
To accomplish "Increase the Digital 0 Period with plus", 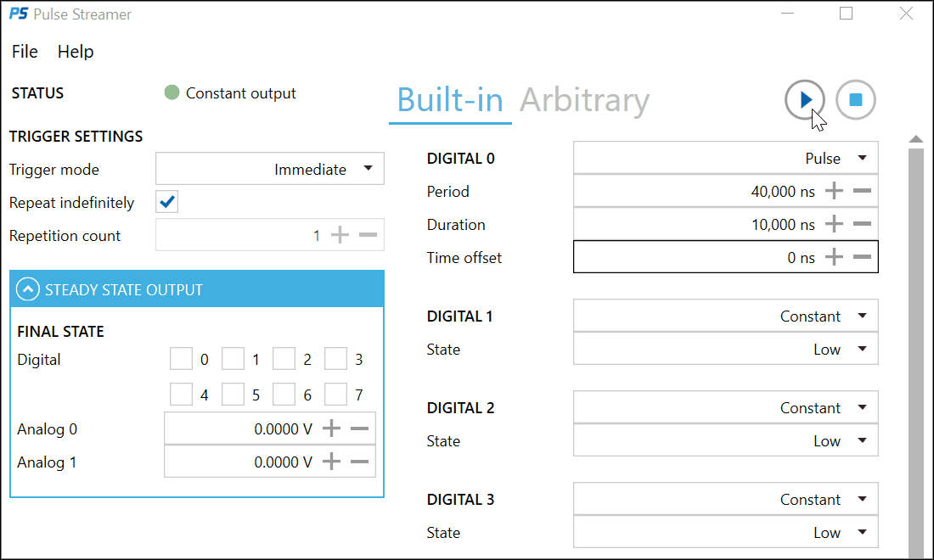I will click(x=834, y=192).
